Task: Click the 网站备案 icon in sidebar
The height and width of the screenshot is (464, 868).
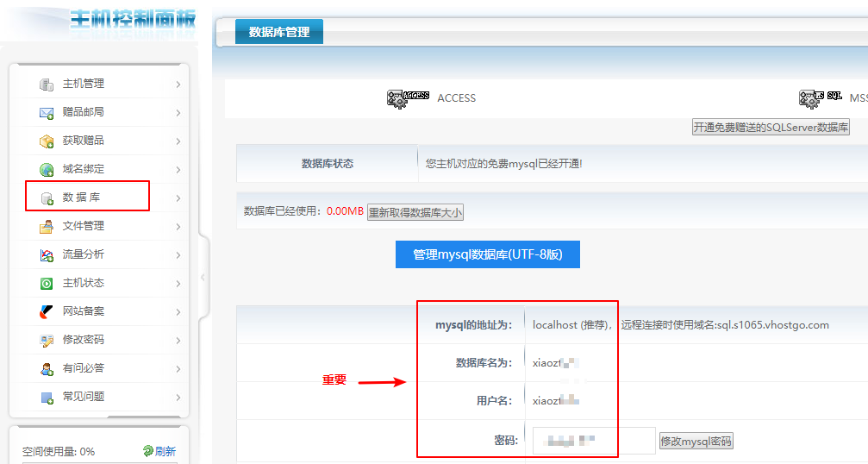Action: tap(47, 311)
